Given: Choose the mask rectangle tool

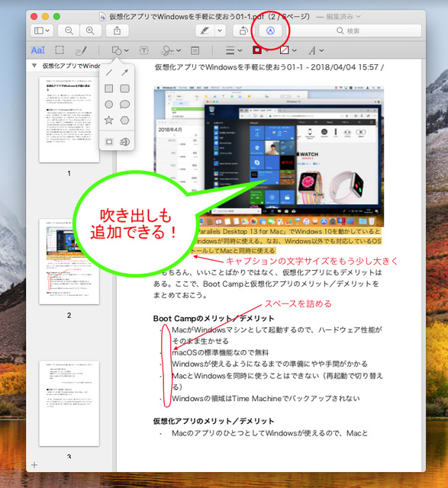Looking at the screenshot, I should click(x=108, y=142).
